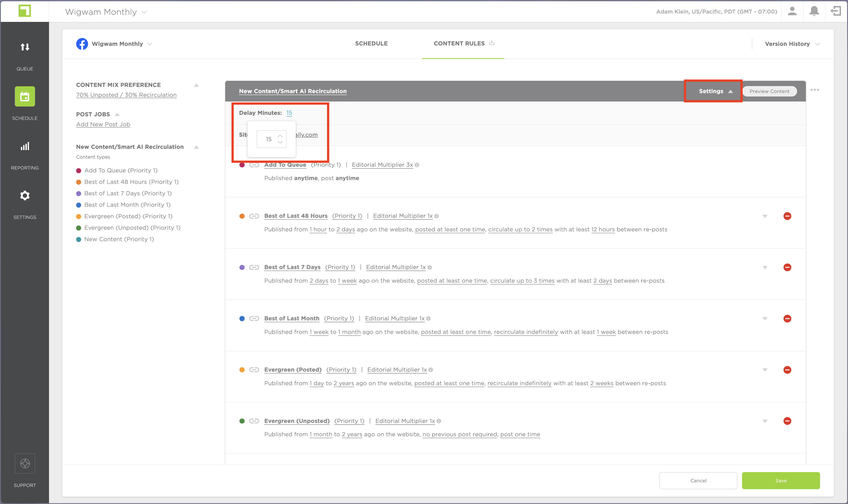Viewport: 848px width, 504px height.
Task: Click link icon beside Evergreen (Unposted)
Action: pyautogui.click(x=254, y=421)
